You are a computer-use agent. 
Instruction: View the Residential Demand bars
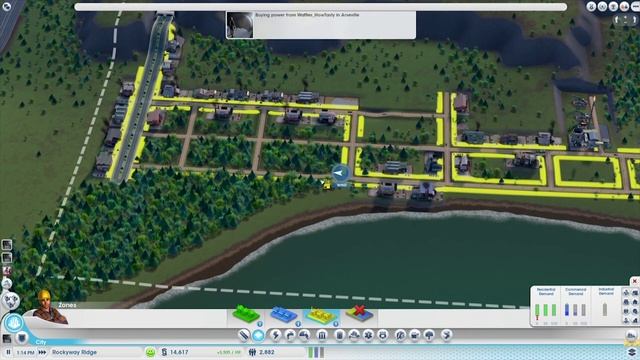[546, 310]
